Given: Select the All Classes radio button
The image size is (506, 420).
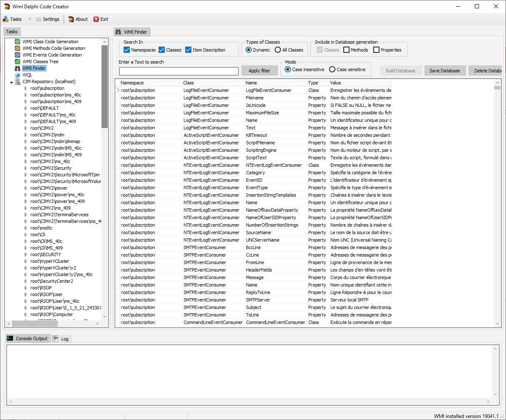Looking at the screenshot, I should point(278,50).
